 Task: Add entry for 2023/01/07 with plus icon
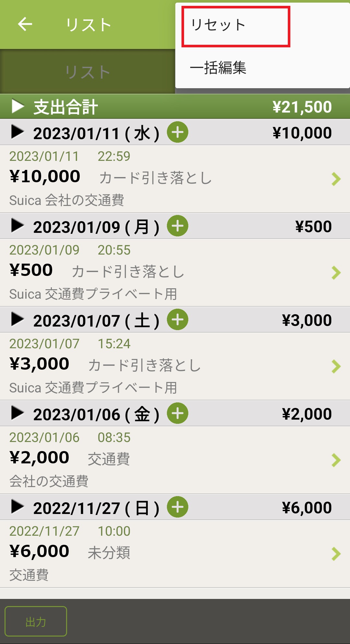(177, 320)
